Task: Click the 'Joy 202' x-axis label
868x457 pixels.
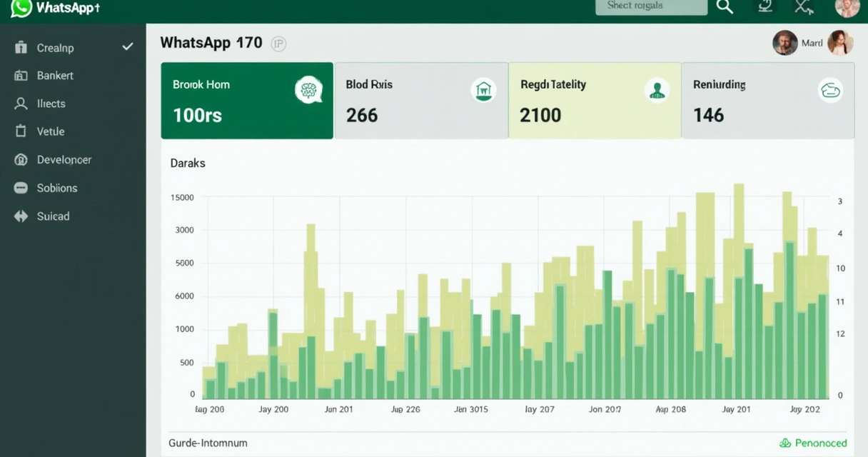Action: [x=804, y=410]
